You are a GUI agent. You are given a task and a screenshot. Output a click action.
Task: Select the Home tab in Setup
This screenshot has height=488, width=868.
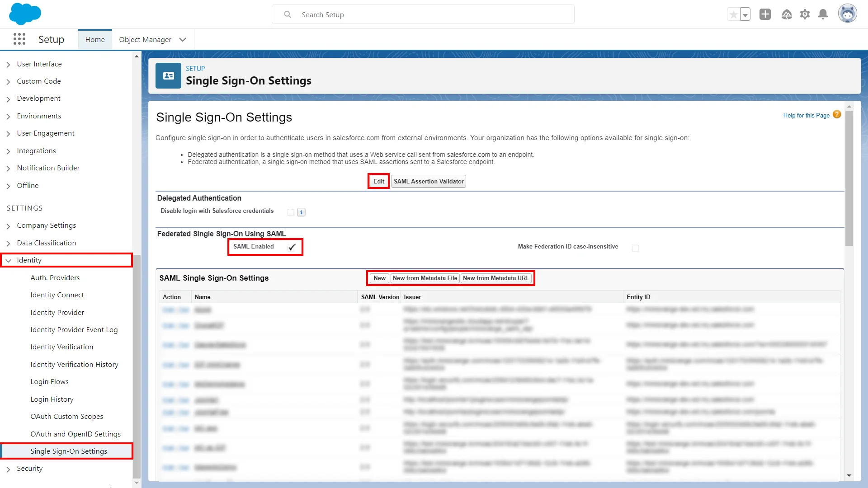pyautogui.click(x=94, y=39)
